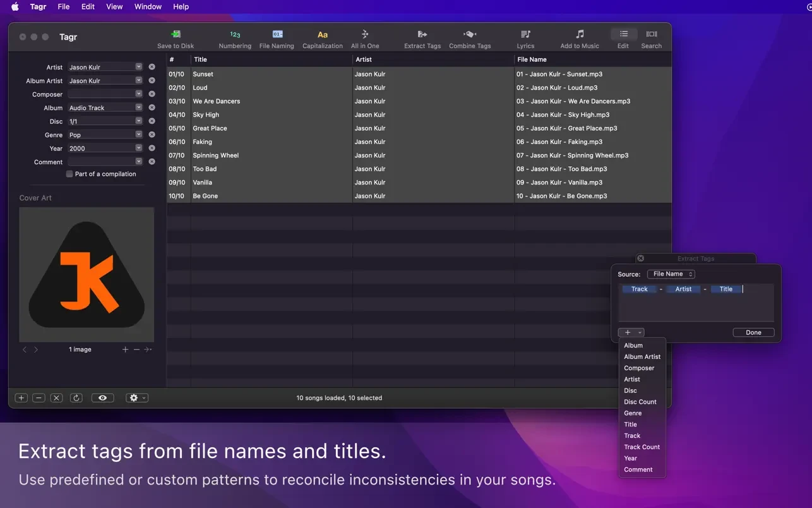
Task: Clear the Genre field with its X button
Action: tap(152, 135)
